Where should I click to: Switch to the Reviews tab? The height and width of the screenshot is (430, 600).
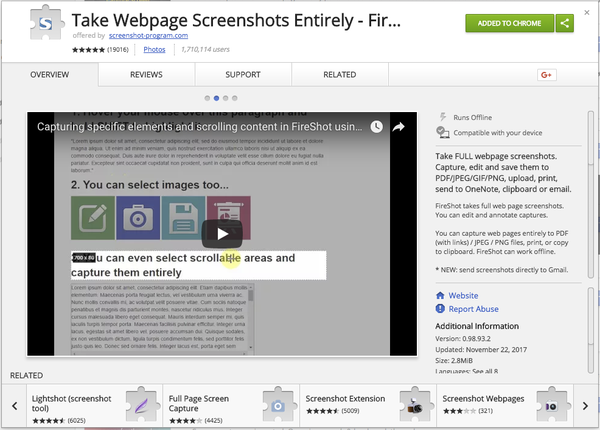pyautogui.click(x=146, y=75)
